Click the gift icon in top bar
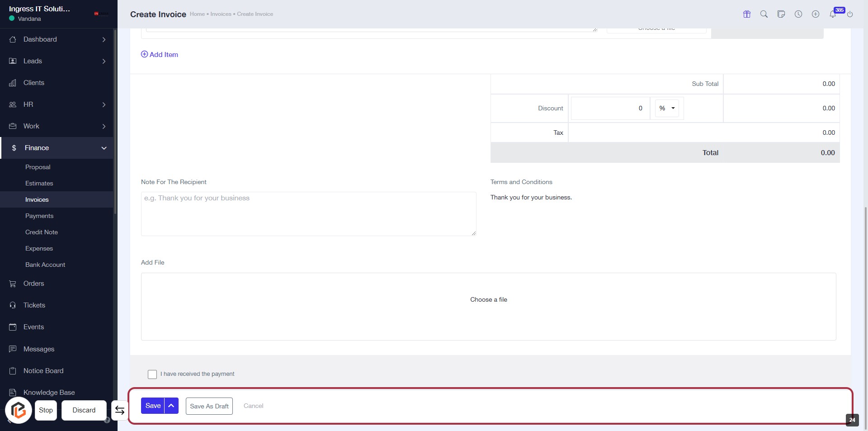The height and width of the screenshot is (431, 868). pos(747,14)
